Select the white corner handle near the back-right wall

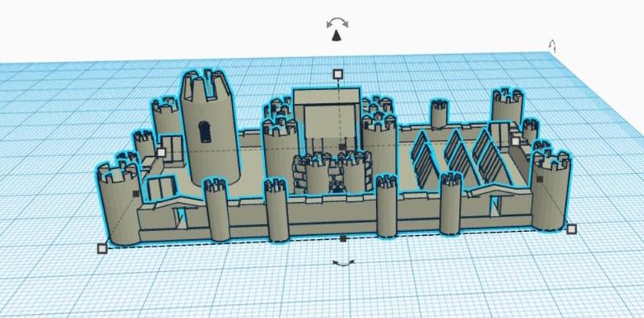(515, 142)
